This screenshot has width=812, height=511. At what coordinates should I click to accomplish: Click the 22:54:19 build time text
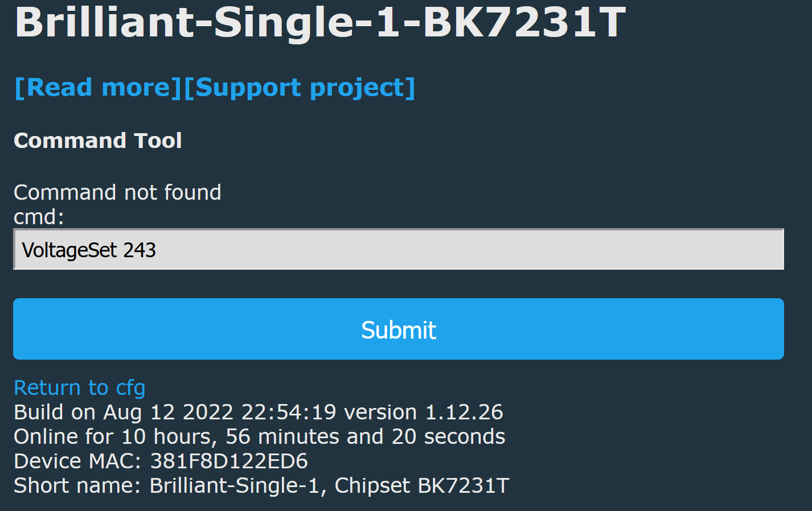tap(289, 412)
